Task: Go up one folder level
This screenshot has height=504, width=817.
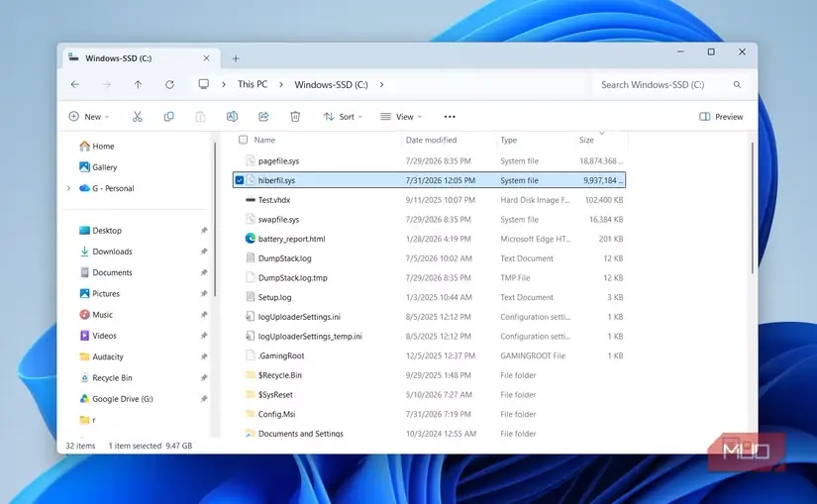Action: click(x=138, y=84)
